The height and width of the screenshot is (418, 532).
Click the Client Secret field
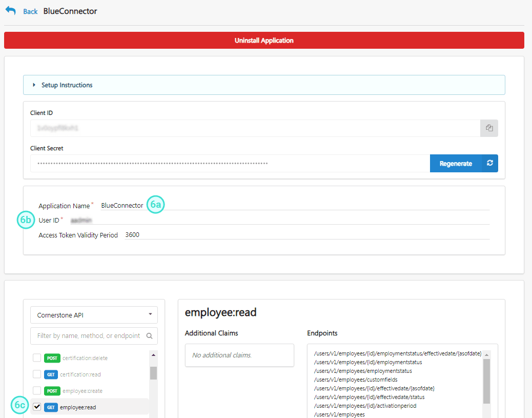click(230, 163)
